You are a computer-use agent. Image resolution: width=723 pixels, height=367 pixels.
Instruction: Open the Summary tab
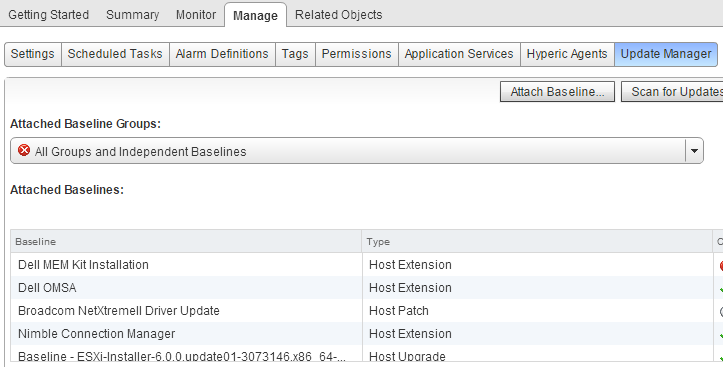(x=132, y=15)
